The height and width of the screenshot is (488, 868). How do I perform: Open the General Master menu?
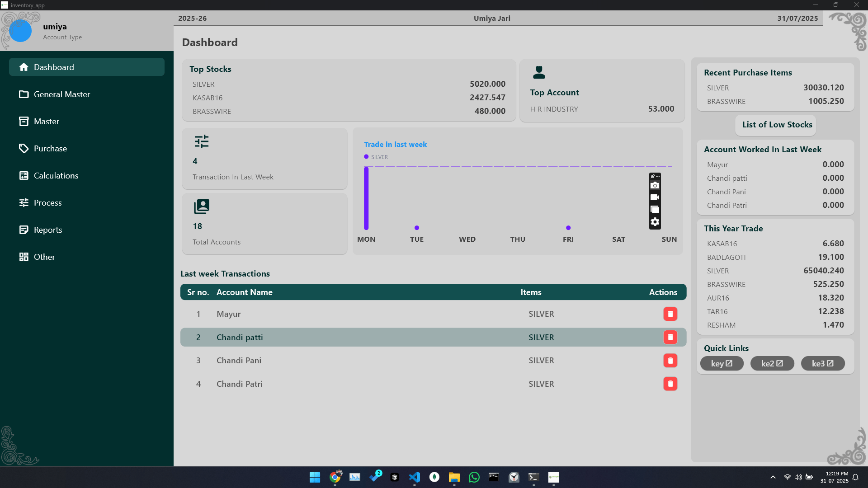click(x=62, y=94)
